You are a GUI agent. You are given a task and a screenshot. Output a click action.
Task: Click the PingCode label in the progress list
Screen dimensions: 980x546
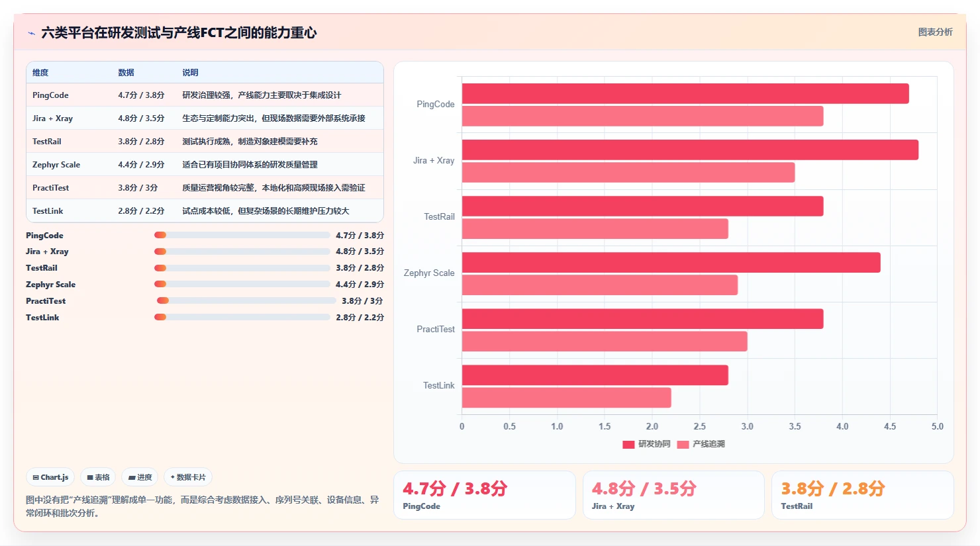44,235
